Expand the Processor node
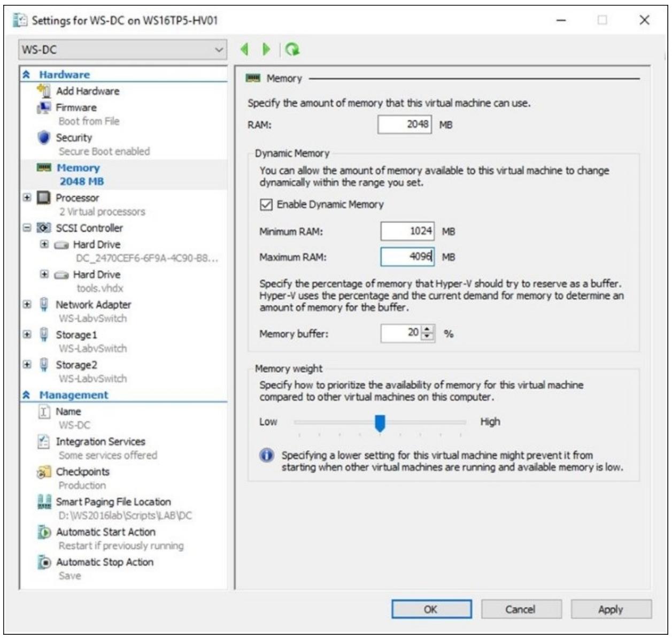This screenshot has width=672, height=638. pyautogui.click(x=27, y=197)
